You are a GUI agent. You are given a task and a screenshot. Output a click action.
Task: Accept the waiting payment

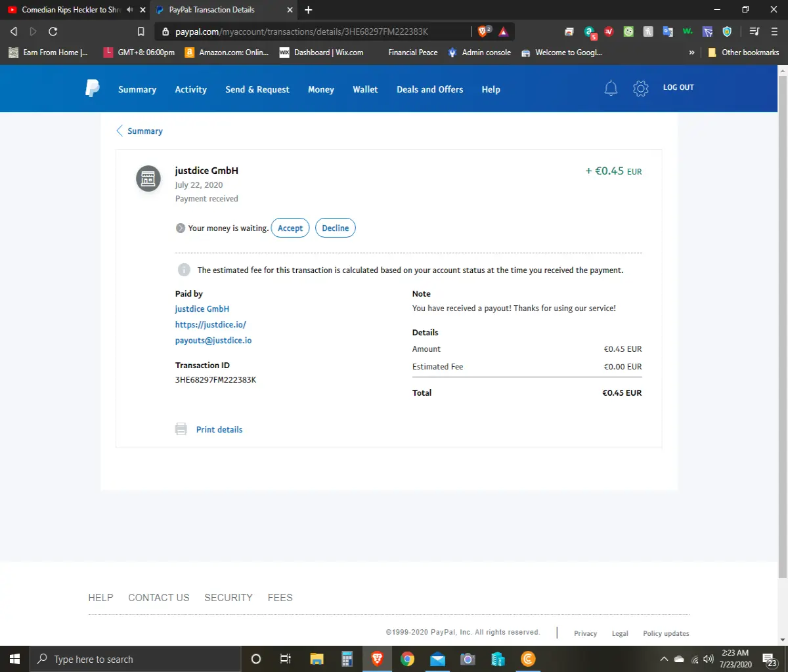[x=290, y=228]
